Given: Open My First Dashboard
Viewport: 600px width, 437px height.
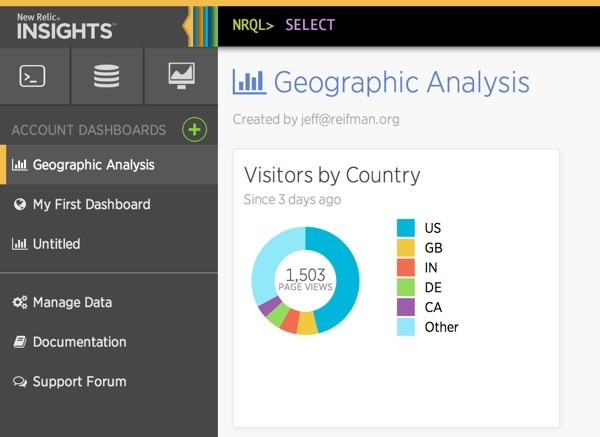Looking at the screenshot, I should click(x=109, y=204).
